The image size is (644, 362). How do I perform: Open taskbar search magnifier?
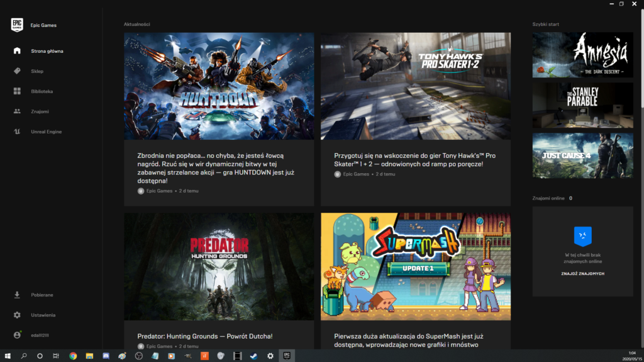click(x=24, y=356)
